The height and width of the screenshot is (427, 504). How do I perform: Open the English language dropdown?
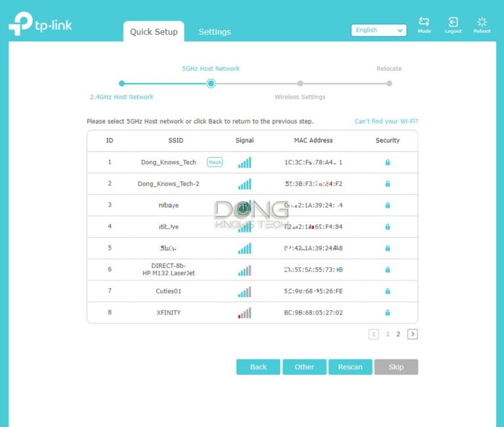point(379,30)
